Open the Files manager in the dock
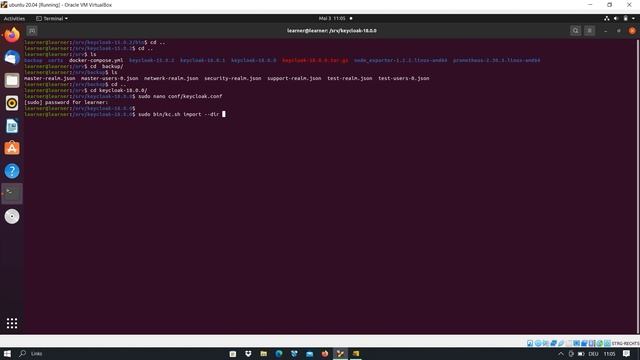Viewport: 640px width, 360px height. [x=12, y=80]
